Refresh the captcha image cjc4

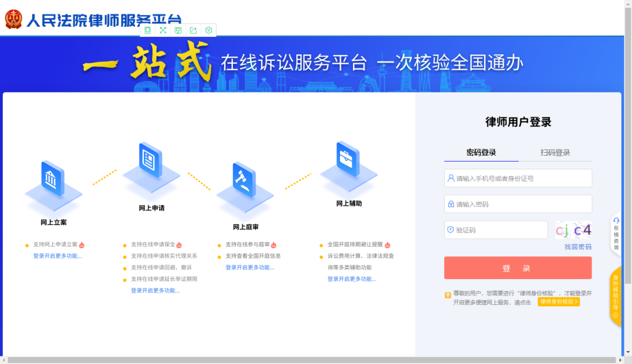(573, 230)
